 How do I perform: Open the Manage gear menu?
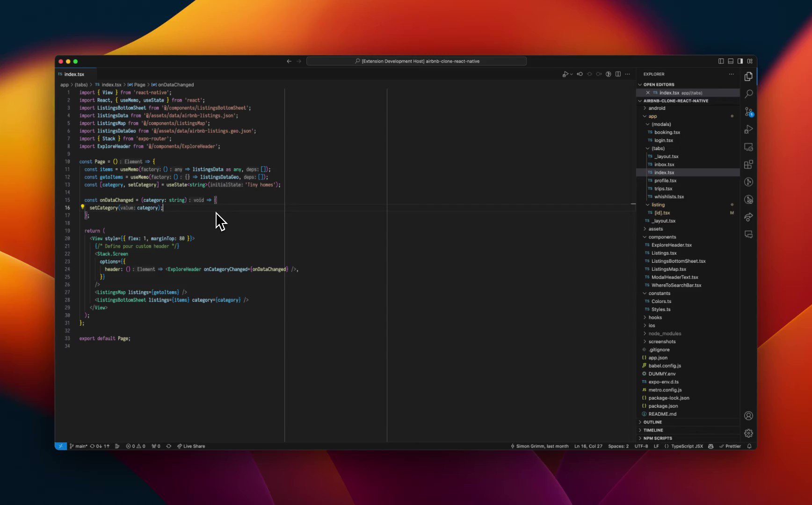(748, 433)
